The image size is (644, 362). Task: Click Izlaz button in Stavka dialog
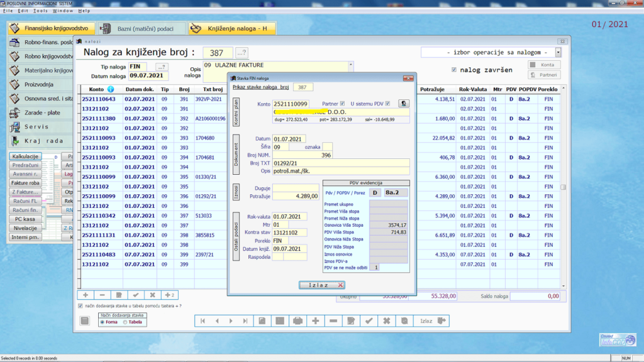[x=321, y=285]
